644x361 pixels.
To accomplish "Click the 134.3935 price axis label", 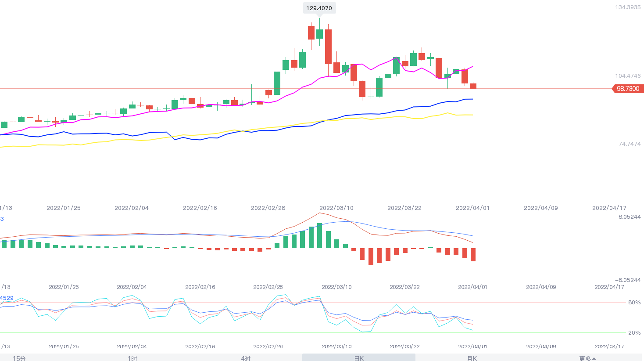I will pos(627,7).
